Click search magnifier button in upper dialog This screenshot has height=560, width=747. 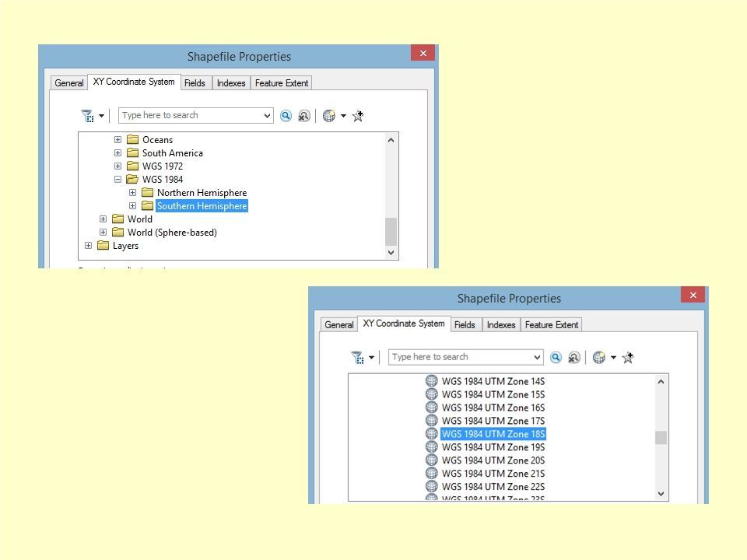286,116
